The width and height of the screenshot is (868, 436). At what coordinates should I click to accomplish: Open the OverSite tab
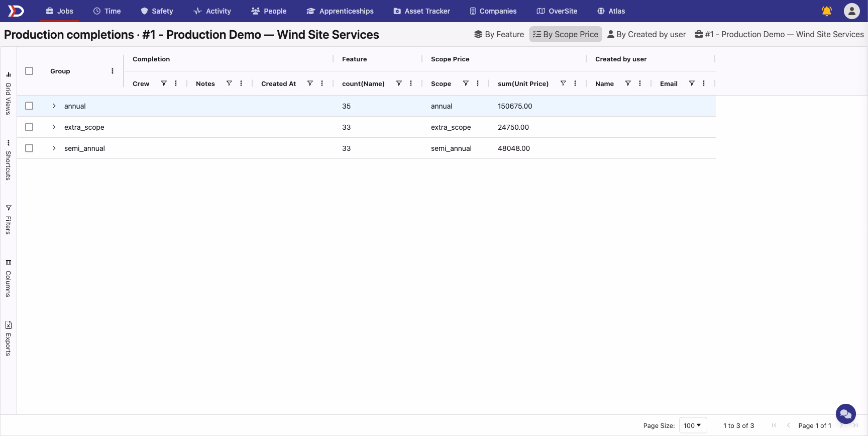tap(557, 11)
